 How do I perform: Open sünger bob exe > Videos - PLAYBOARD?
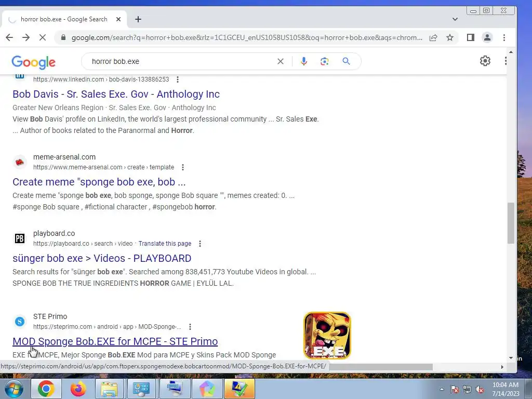tap(102, 258)
